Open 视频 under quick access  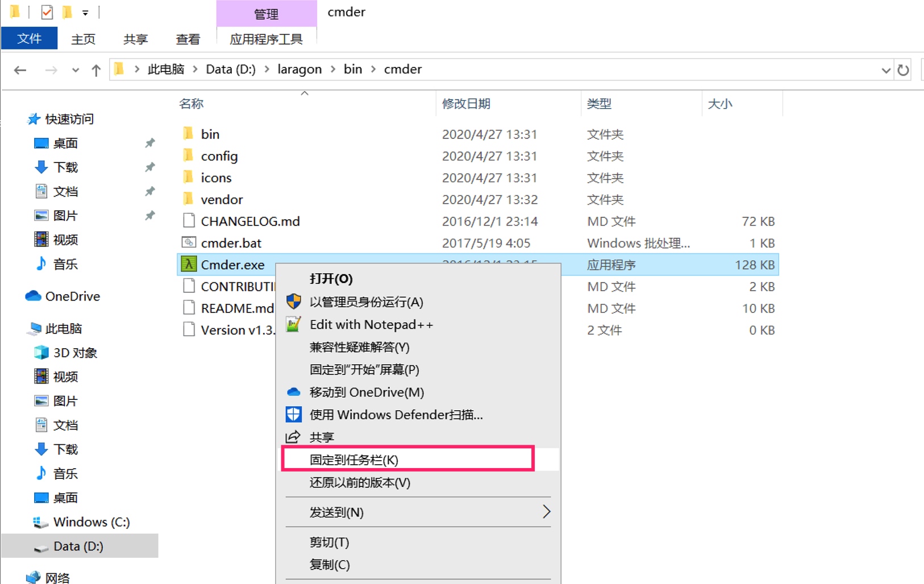tap(65, 240)
